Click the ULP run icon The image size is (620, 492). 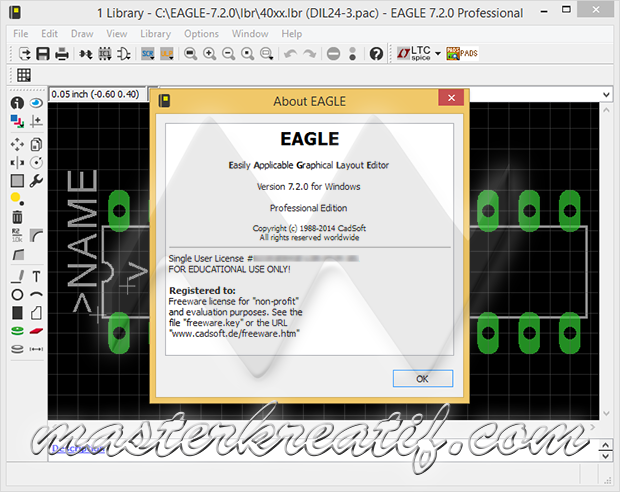(167, 53)
